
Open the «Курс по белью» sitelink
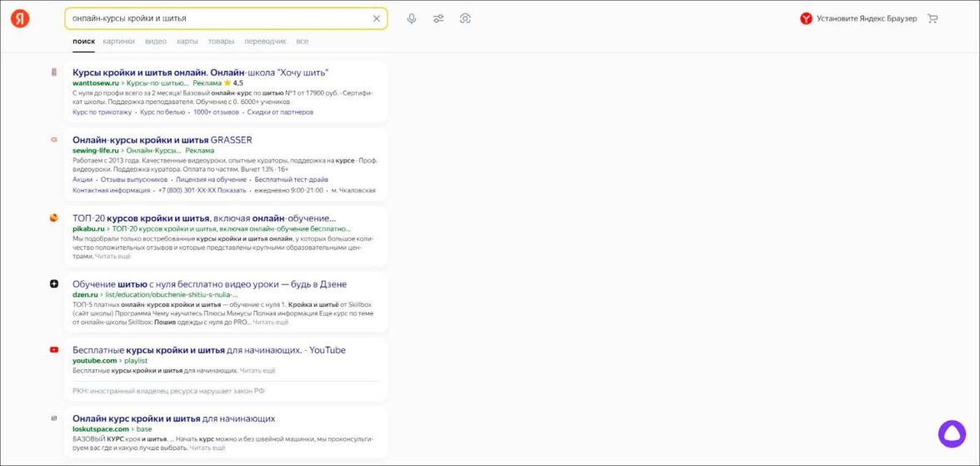pos(162,112)
